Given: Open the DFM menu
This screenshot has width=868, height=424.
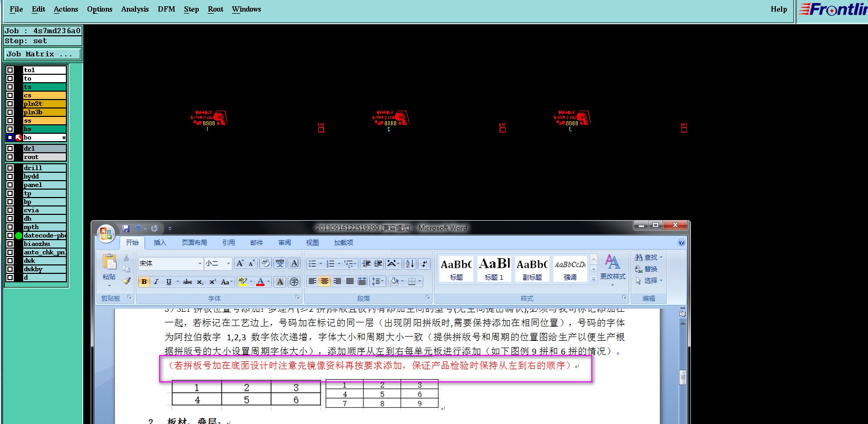Looking at the screenshot, I should [167, 9].
